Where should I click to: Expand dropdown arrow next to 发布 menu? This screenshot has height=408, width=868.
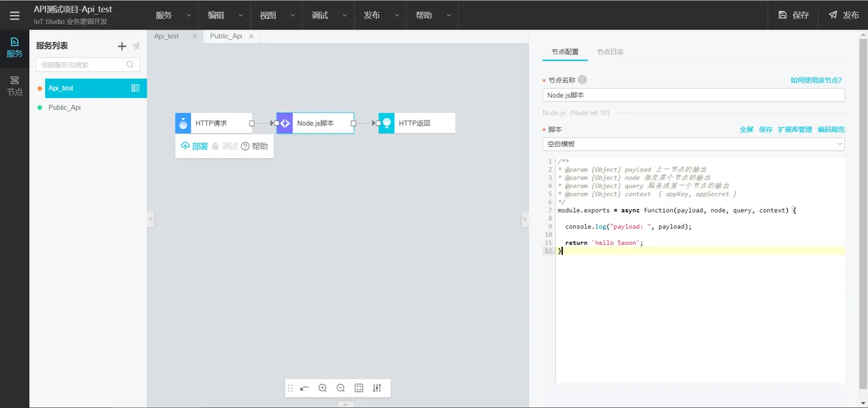[397, 15]
